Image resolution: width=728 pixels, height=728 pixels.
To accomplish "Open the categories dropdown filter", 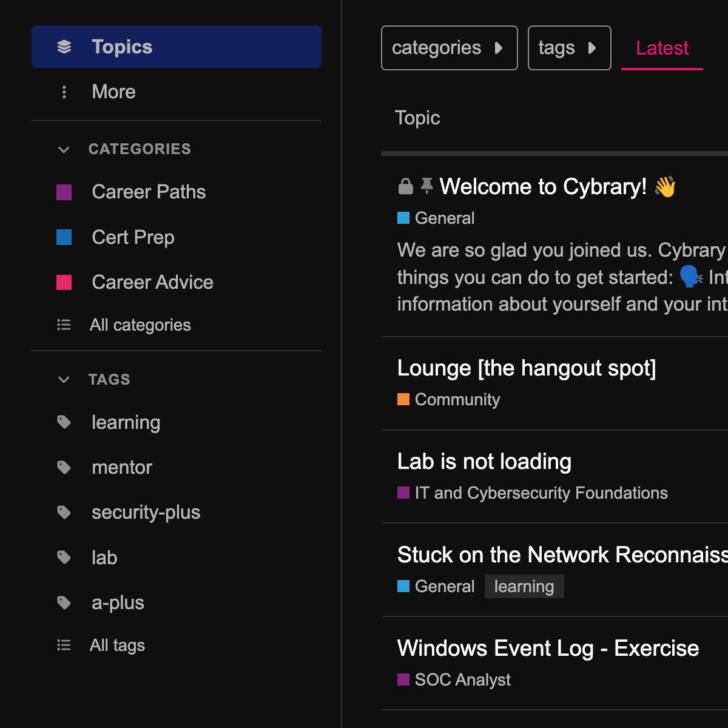I will coord(450,48).
